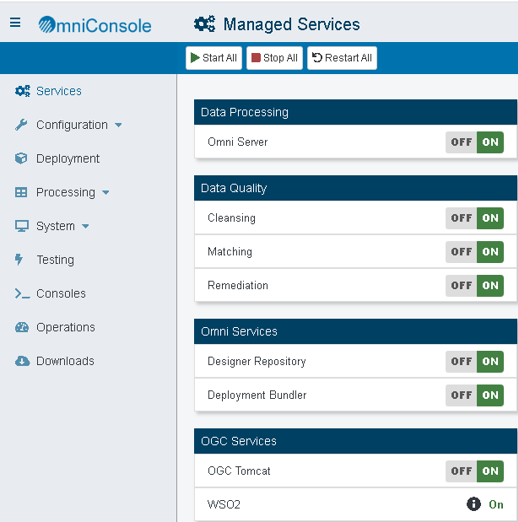Click the Deployment cube icon
518x522 pixels.
pos(21,158)
